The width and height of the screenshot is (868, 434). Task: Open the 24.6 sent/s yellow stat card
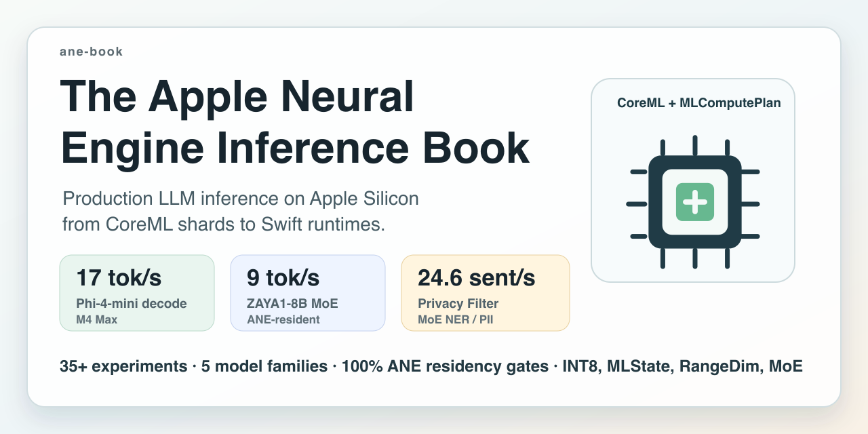point(486,293)
